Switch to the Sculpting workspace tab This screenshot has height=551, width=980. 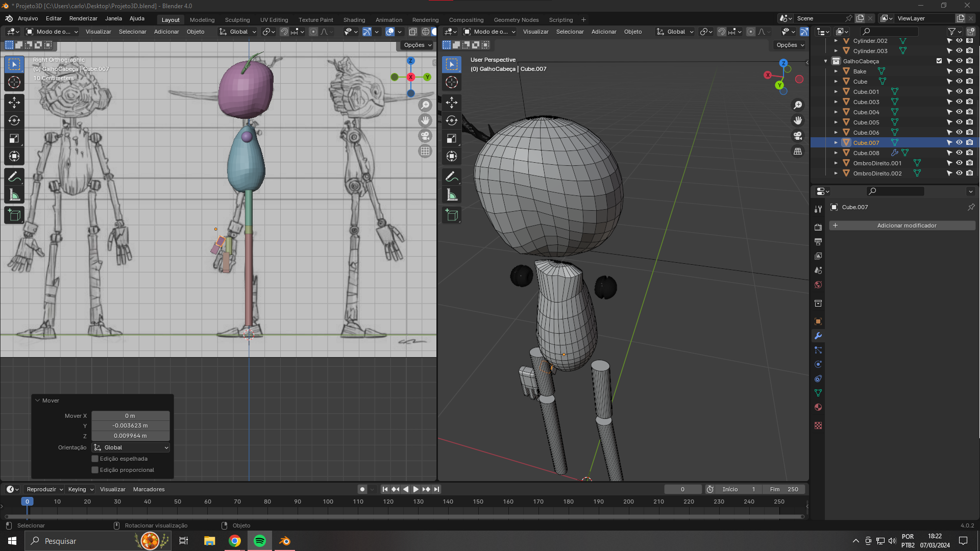pyautogui.click(x=237, y=20)
